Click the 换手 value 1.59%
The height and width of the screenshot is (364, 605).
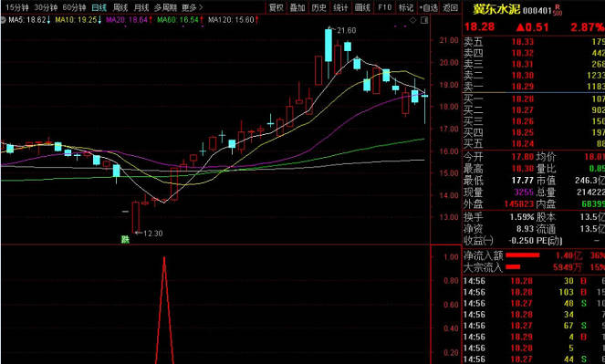[522, 217]
